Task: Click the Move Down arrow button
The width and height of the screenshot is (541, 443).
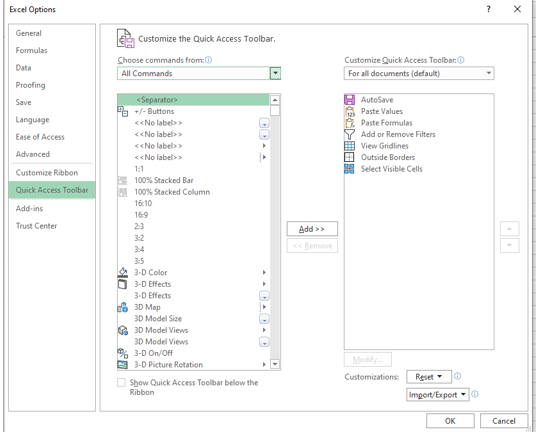Action: (x=510, y=245)
